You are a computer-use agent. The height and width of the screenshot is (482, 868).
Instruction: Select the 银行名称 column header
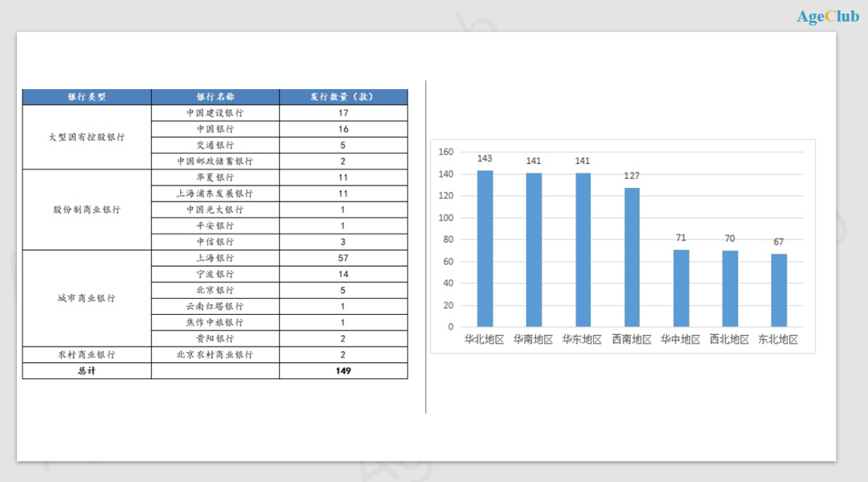(x=215, y=97)
